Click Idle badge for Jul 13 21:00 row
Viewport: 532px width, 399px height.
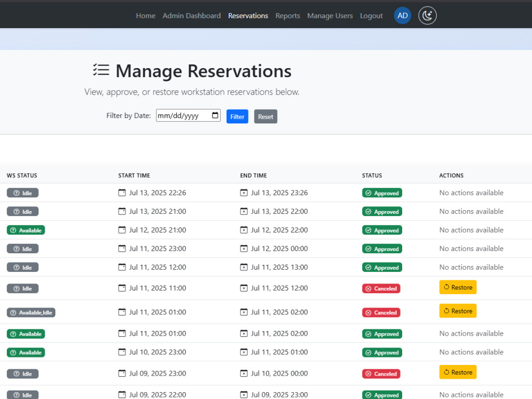click(x=23, y=211)
